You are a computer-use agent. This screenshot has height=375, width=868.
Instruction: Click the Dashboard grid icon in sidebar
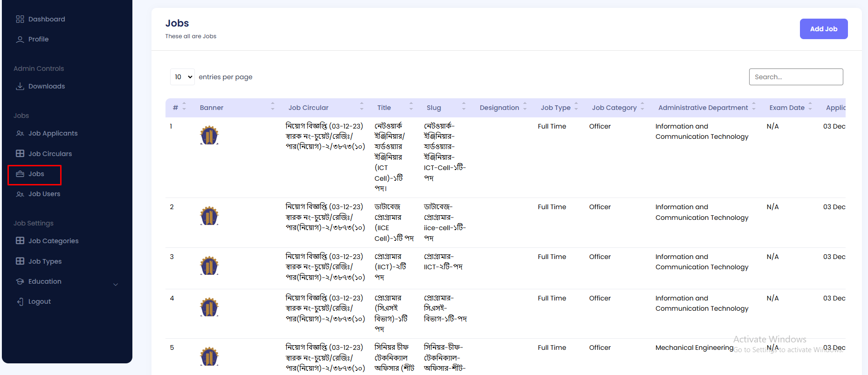(20, 19)
